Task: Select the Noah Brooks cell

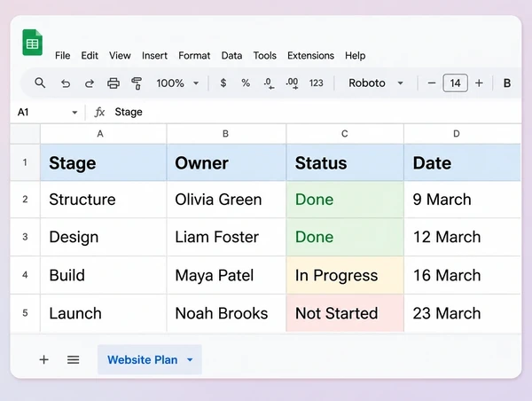Action: [226, 313]
